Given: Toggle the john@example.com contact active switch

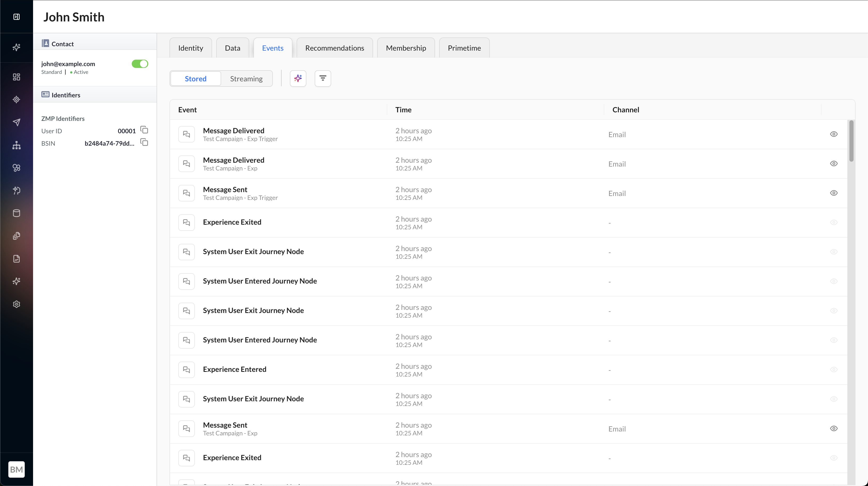Looking at the screenshot, I should tap(140, 64).
